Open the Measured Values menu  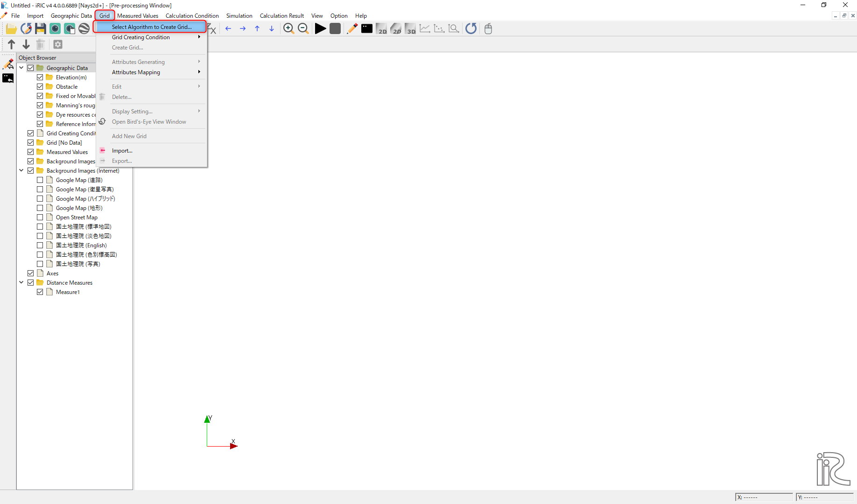coord(138,16)
